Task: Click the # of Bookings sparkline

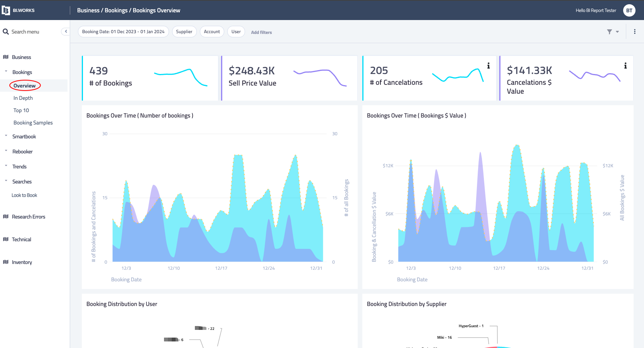Action: (x=181, y=77)
